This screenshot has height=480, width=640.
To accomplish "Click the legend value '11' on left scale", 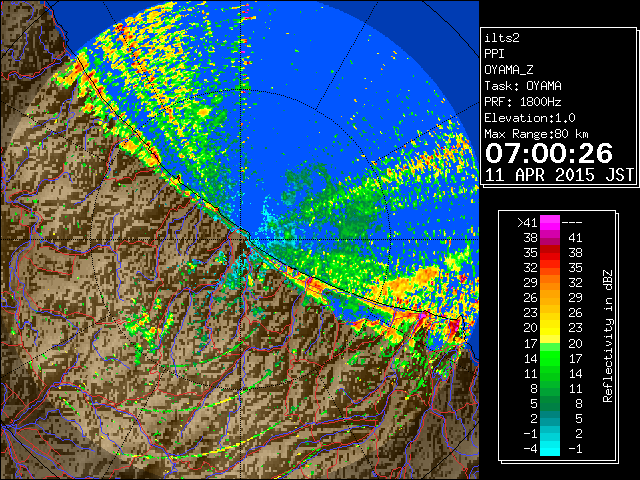I will [x=531, y=373].
